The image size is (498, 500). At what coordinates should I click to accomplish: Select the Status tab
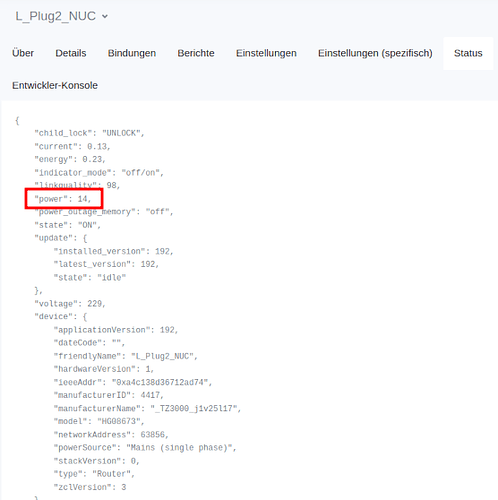pos(468,53)
